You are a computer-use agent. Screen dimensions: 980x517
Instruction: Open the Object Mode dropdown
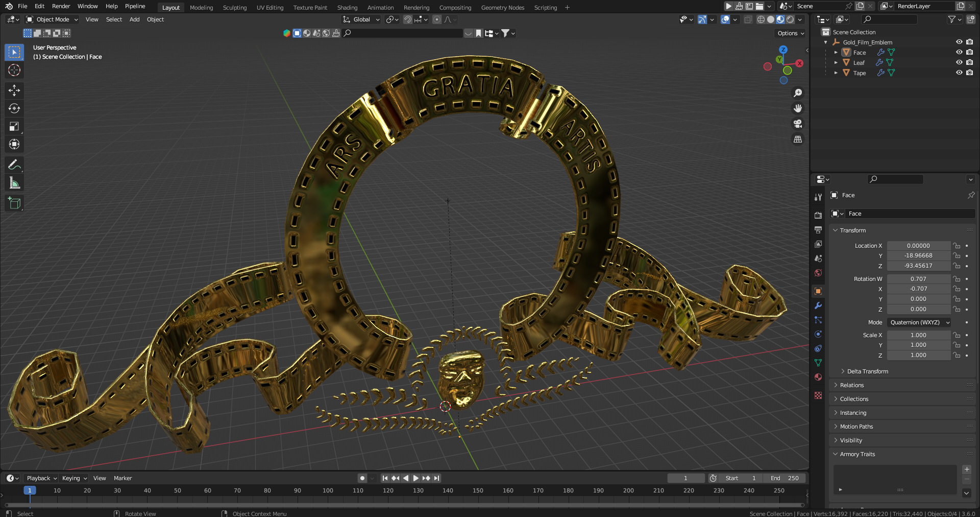pos(52,19)
